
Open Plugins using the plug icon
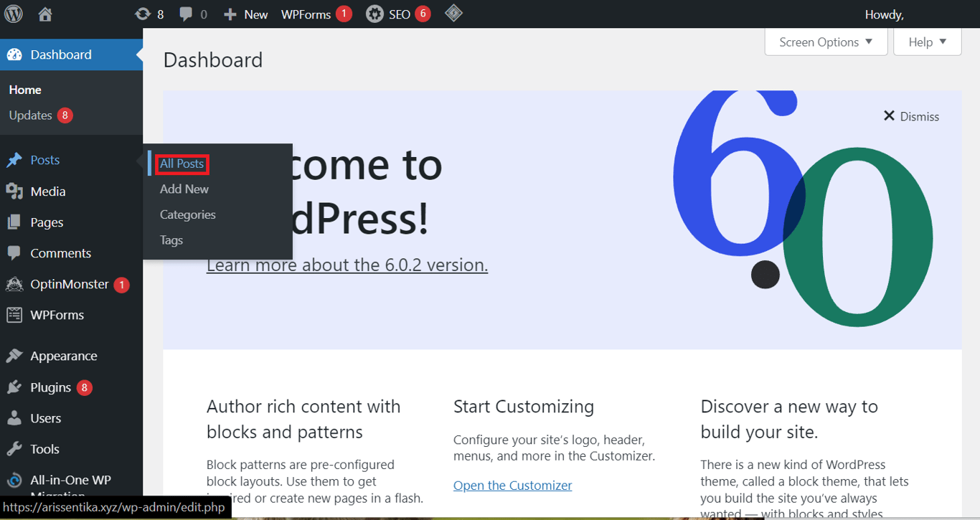15,387
